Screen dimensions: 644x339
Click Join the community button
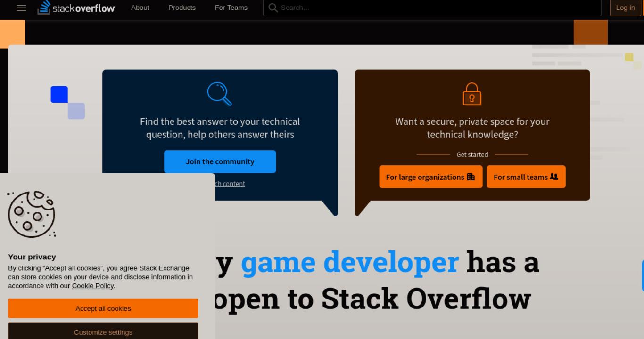[x=220, y=161]
